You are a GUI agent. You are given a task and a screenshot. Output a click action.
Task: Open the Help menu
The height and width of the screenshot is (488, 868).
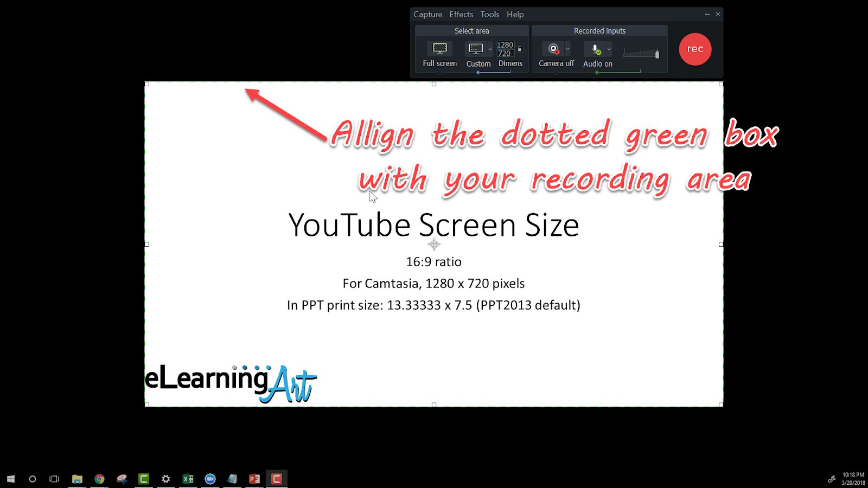(x=515, y=15)
